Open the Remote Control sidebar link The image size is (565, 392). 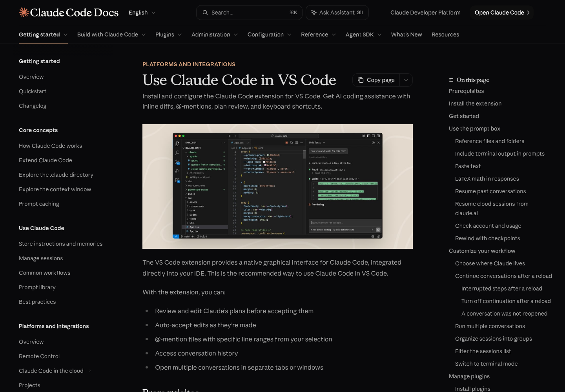coord(39,356)
